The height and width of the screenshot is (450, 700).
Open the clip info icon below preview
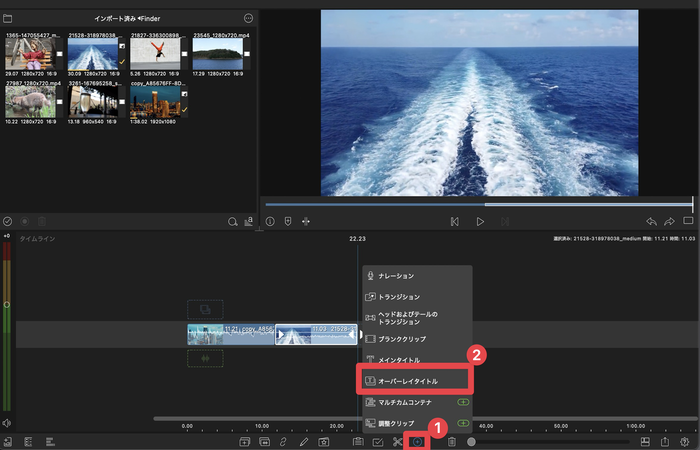coord(270,221)
